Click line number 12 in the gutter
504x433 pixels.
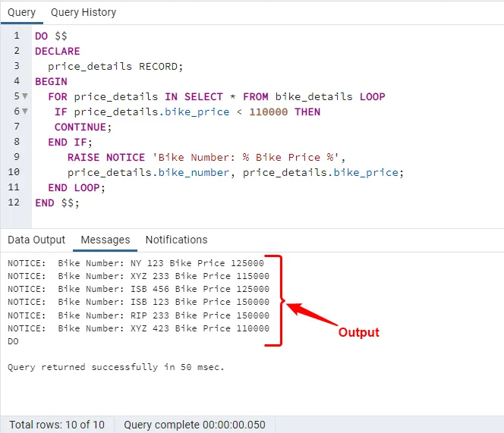tap(14, 203)
